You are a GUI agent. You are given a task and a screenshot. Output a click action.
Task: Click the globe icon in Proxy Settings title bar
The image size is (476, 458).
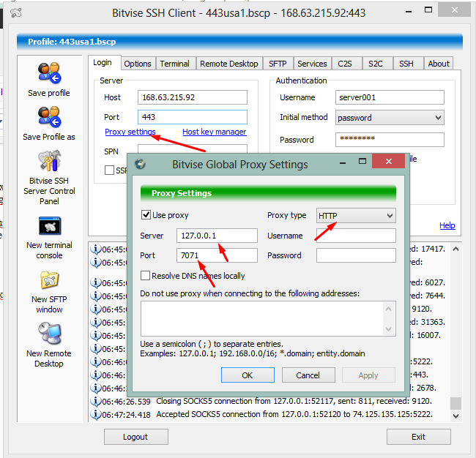point(141,164)
